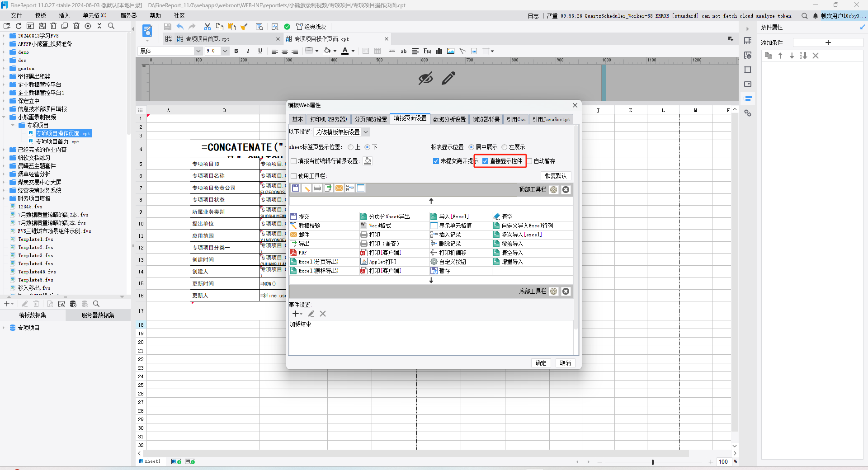
Task: Click the pencil edit icon under 事件设置
Action: (x=311, y=314)
